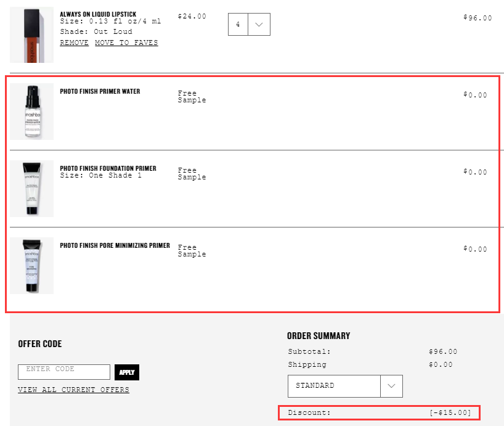Click the quantity dropdown chevron arrow

pyautogui.click(x=259, y=25)
